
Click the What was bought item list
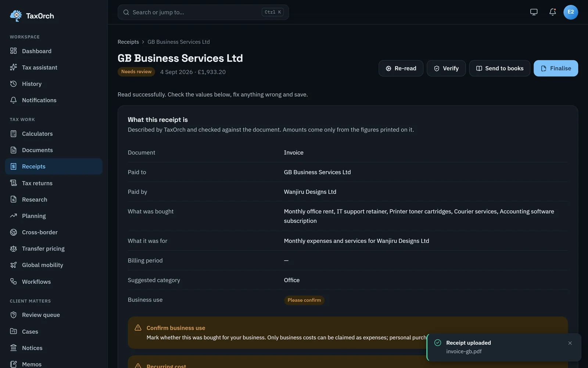tap(419, 216)
